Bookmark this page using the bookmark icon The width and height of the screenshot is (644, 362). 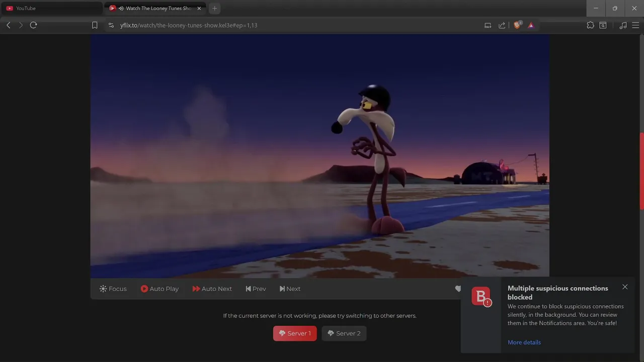[x=95, y=25]
